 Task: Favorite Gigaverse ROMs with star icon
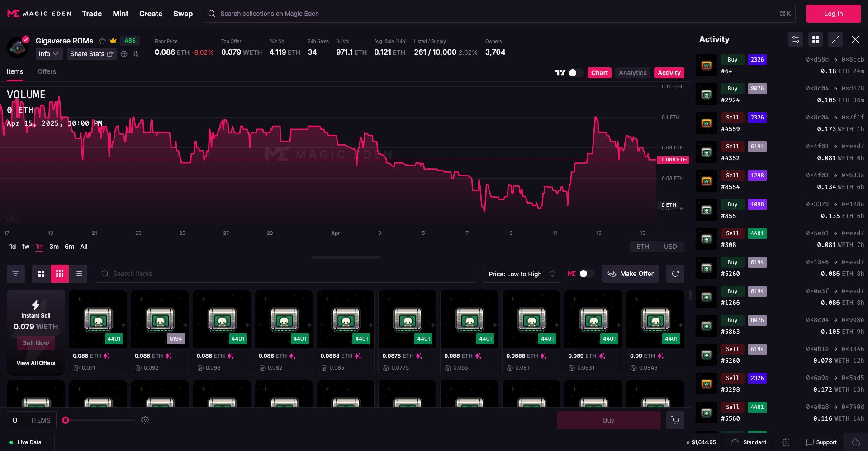coord(102,41)
